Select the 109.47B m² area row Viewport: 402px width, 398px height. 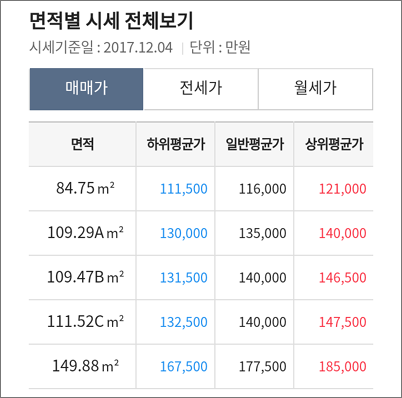coord(201,277)
